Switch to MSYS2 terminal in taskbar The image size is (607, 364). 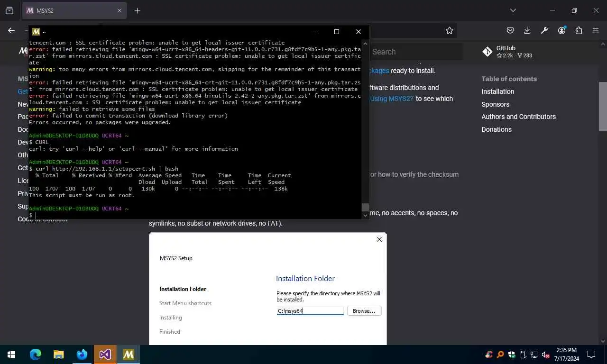tap(129, 355)
